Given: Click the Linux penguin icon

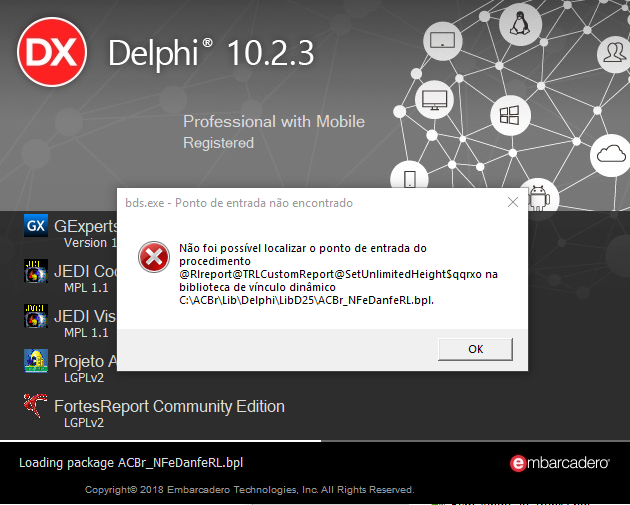Looking at the screenshot, I should pyautogui.click(x=520, y=25).
